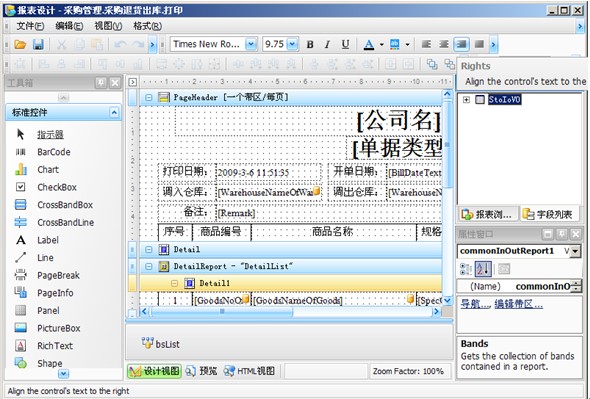Switch to the 设计视图 tab

[x=154, y=371]
